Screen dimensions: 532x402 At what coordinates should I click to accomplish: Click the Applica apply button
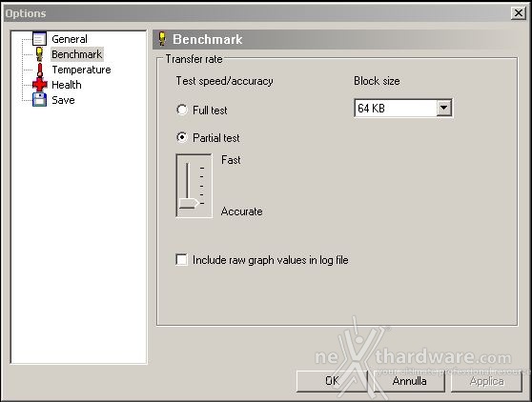point(486,381)
